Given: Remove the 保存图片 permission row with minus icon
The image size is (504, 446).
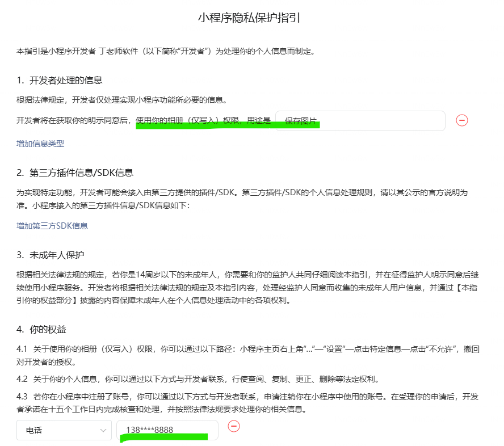Looking at the screenshot, I should 462,120.
